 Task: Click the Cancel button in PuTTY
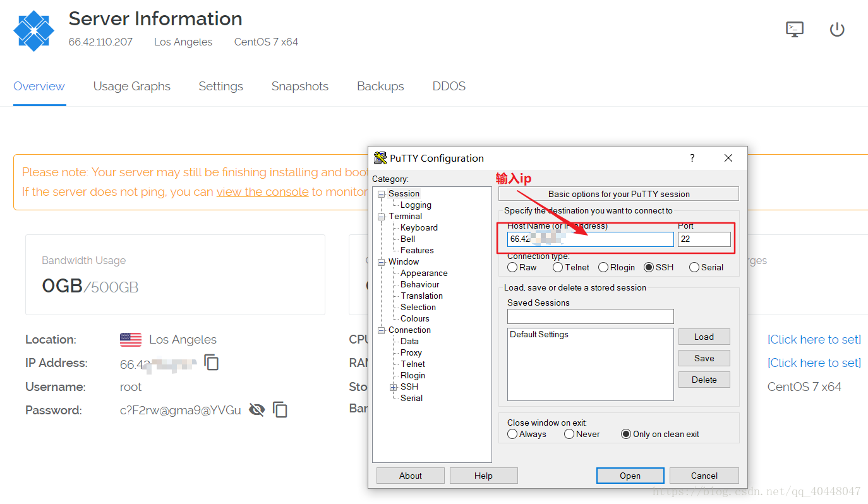704,476
